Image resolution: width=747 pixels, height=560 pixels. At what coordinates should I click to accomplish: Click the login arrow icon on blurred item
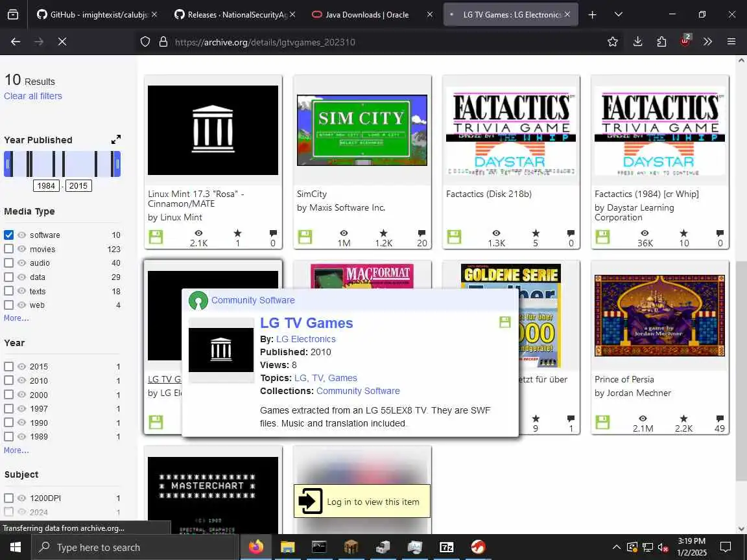pos(310,501)
